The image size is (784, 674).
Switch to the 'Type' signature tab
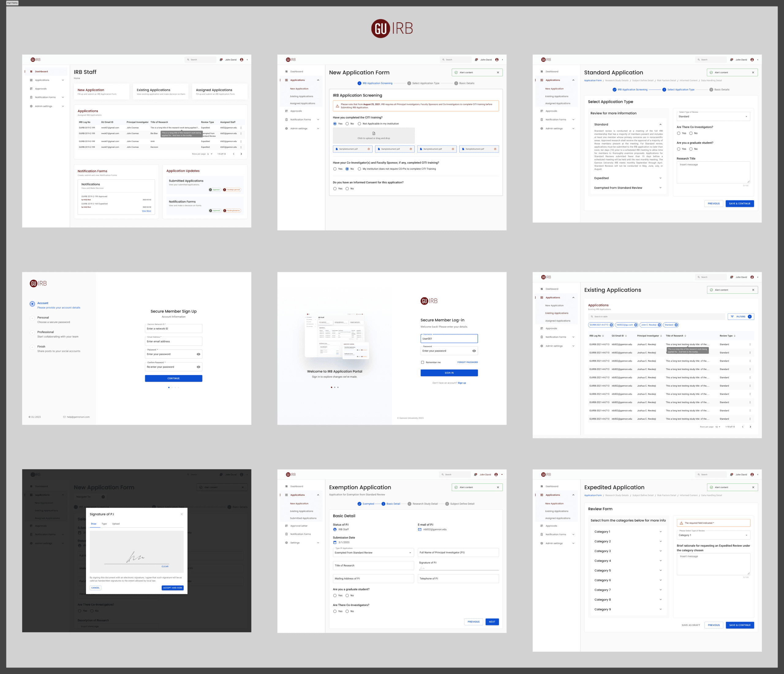(104, 524)
